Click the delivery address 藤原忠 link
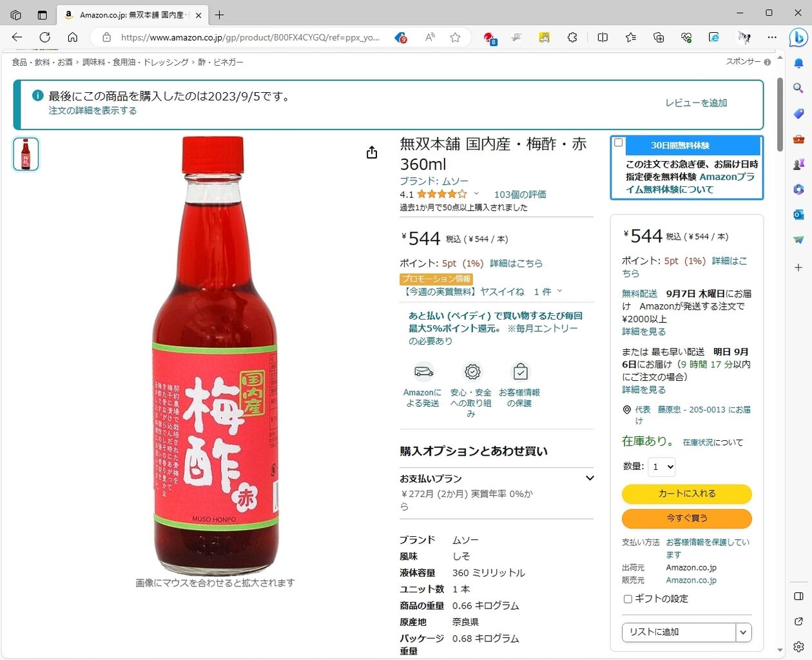 tap(693, 414)
